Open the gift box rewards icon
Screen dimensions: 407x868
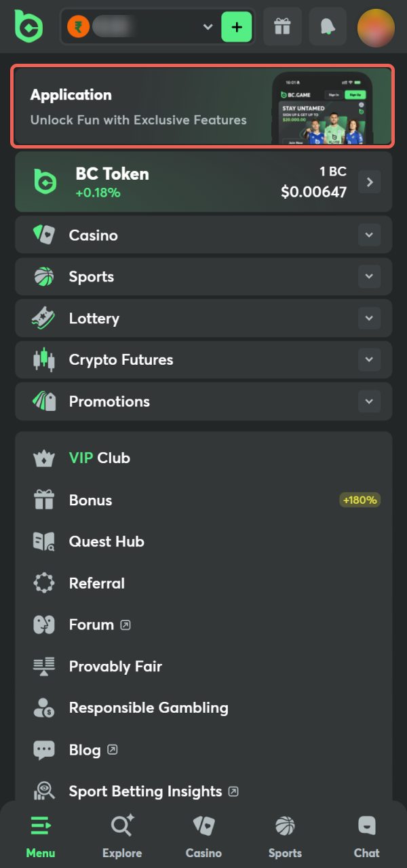point(282,26)
